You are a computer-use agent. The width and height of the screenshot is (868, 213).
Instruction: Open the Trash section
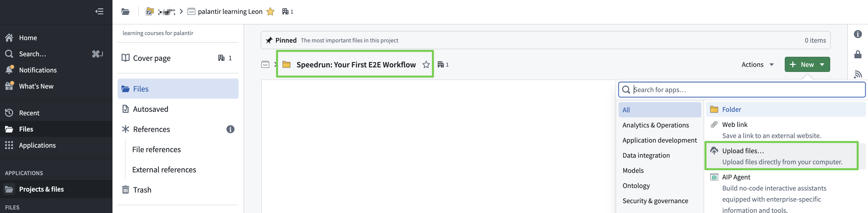pyautogui.click(x=142, y=190)
